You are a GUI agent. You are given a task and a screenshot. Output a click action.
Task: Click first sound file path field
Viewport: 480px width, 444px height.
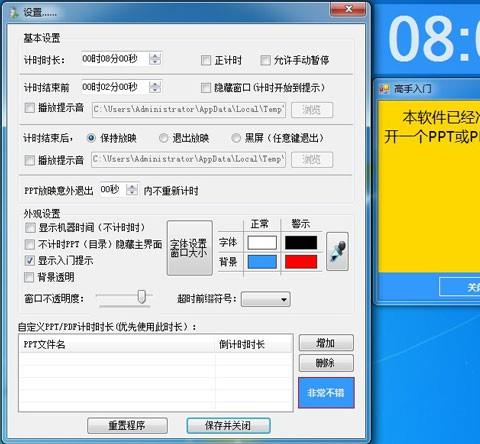[x=189, y=110]
